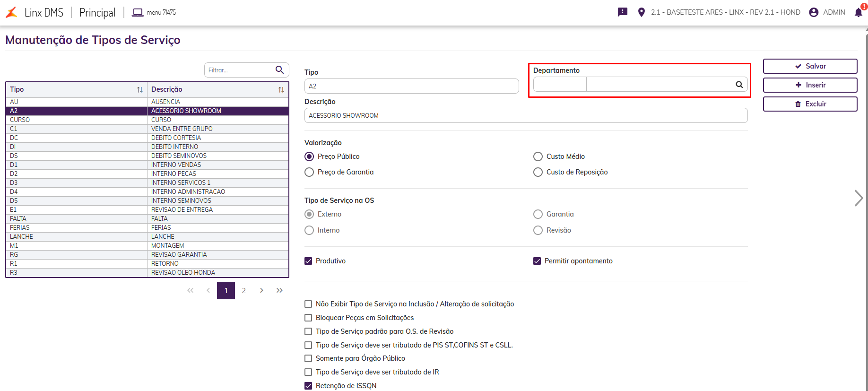Click the Descrição text field
The width and height of the screenshot is (868, 391).
(526, 115)
